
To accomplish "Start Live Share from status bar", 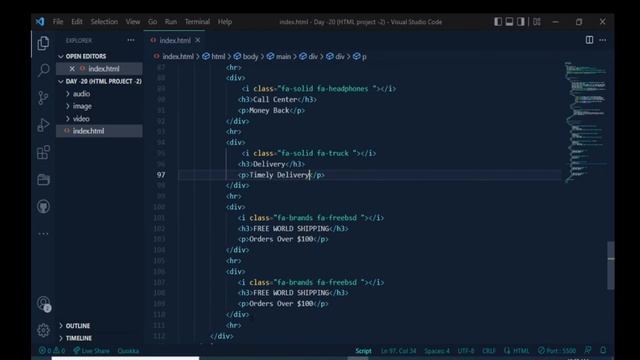I will (x=91, y=351).
